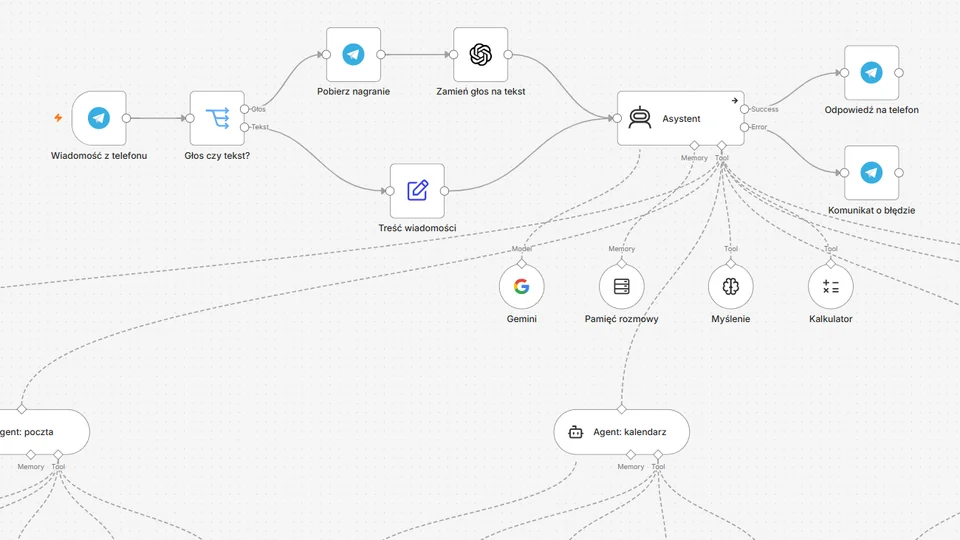Screen dimensions: 960x540
Task: Click the Myślenie Tool diamond connector
Action: (x=730, y=264)
